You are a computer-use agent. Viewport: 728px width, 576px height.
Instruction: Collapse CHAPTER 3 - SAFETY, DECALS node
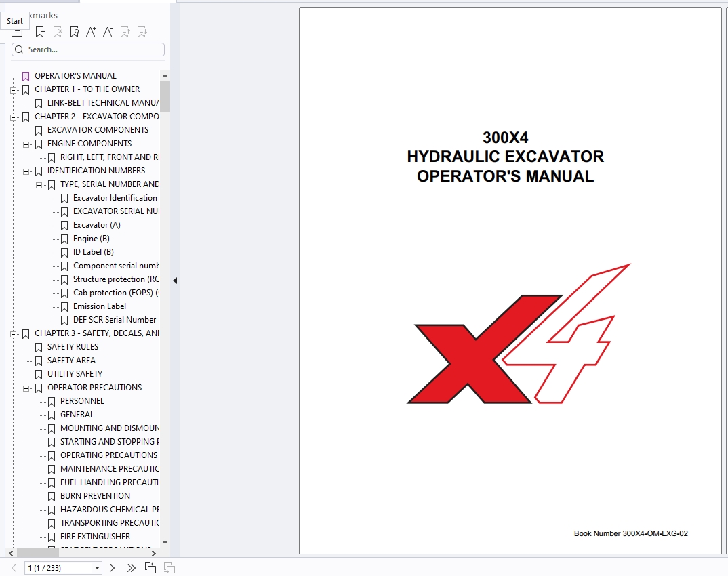(14, 333)
